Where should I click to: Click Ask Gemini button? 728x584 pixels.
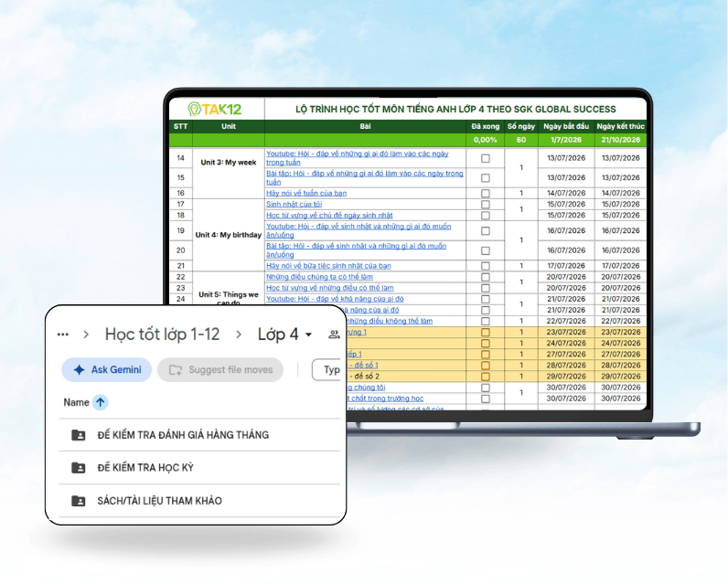click(x=107, y=370)
